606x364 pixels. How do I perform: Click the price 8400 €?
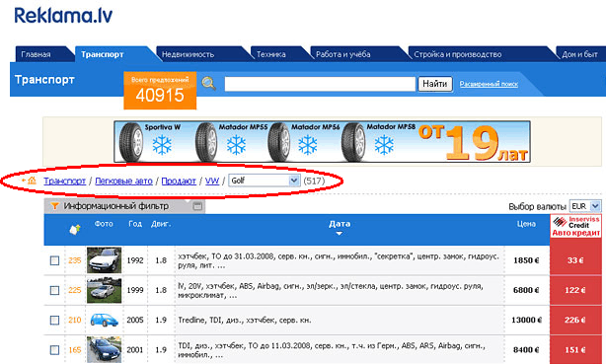click(x=526, y=350)
